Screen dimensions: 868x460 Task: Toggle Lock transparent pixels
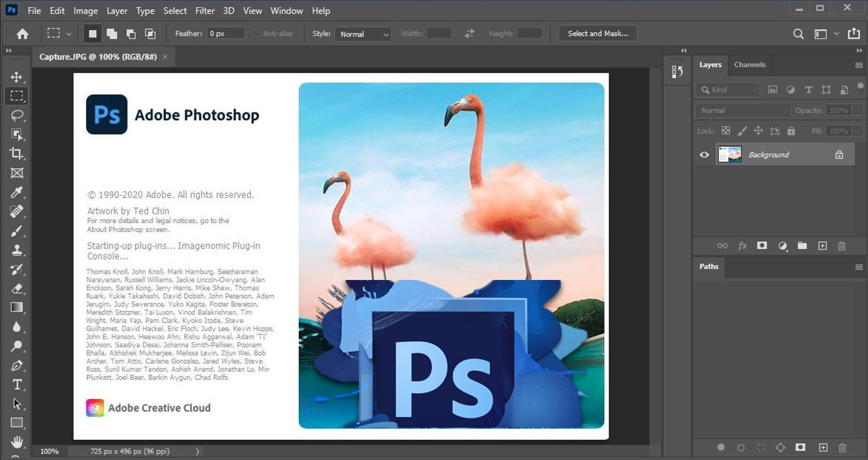click(x=726, y=131)
